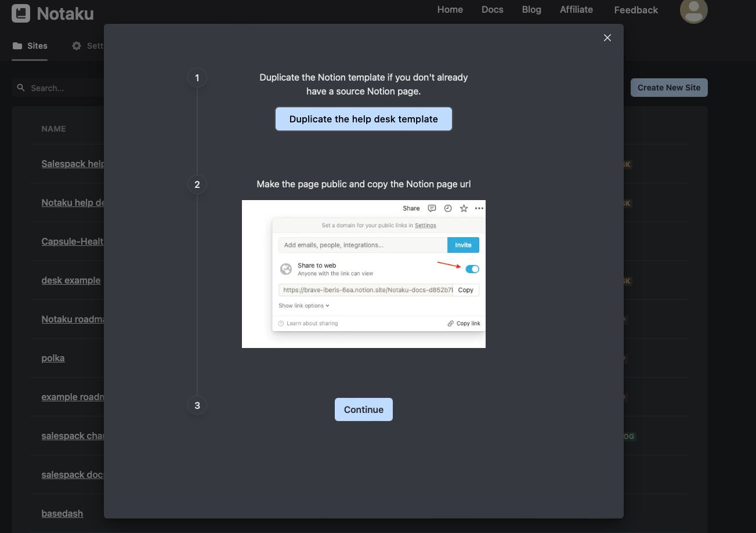Open the Affiliate page link
The width and height of the screenshot is (756, 533).
click(576, 10)
